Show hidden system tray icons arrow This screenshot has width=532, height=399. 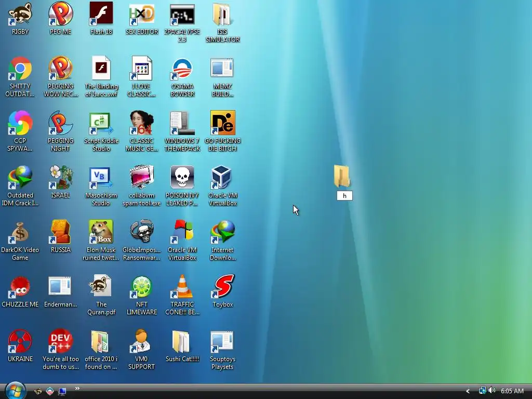click(468, 391)
